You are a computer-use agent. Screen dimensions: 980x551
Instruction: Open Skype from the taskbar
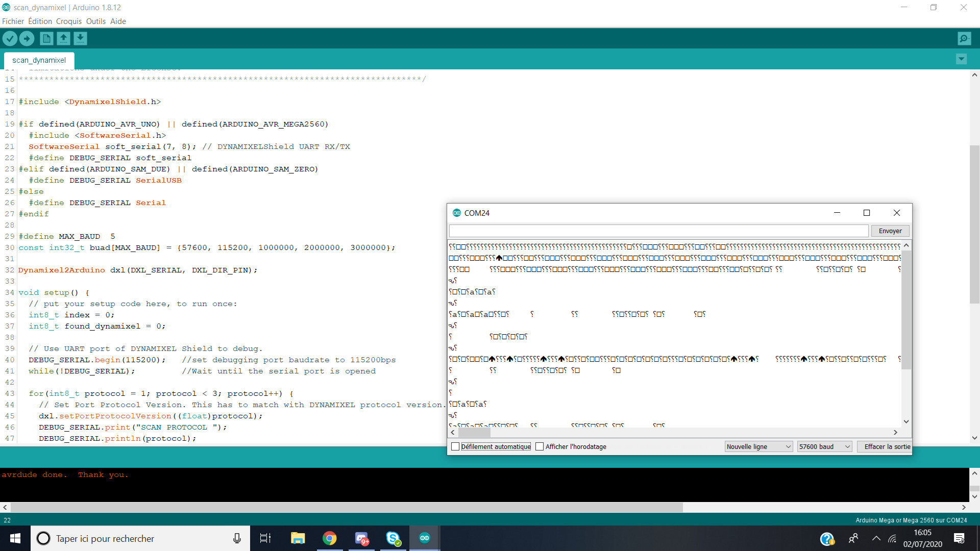(393, 538)
